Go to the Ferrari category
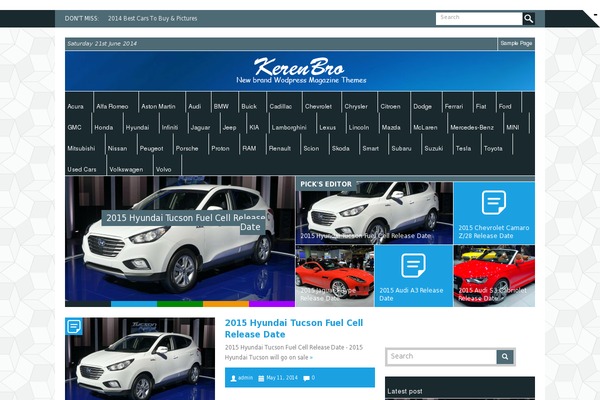 (453, 106)
